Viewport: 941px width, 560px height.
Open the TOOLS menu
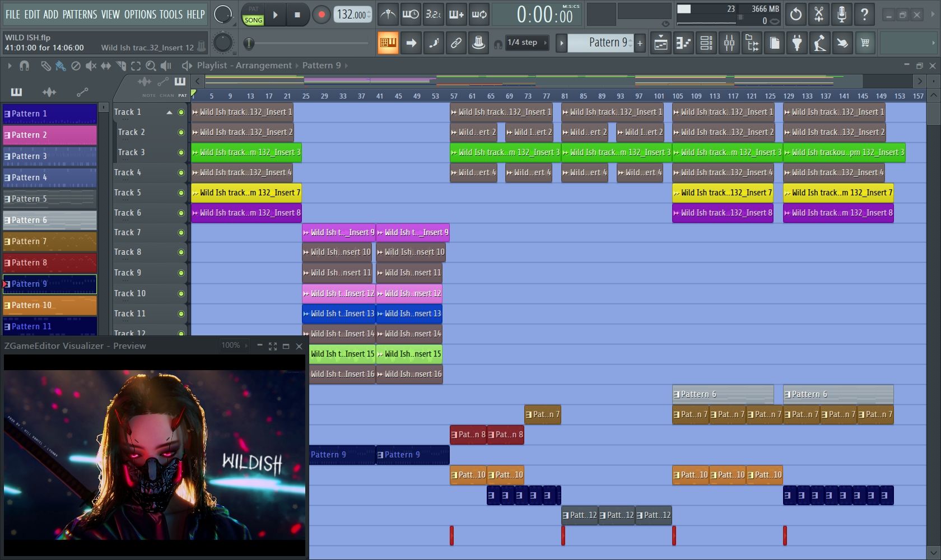[171, 15]
